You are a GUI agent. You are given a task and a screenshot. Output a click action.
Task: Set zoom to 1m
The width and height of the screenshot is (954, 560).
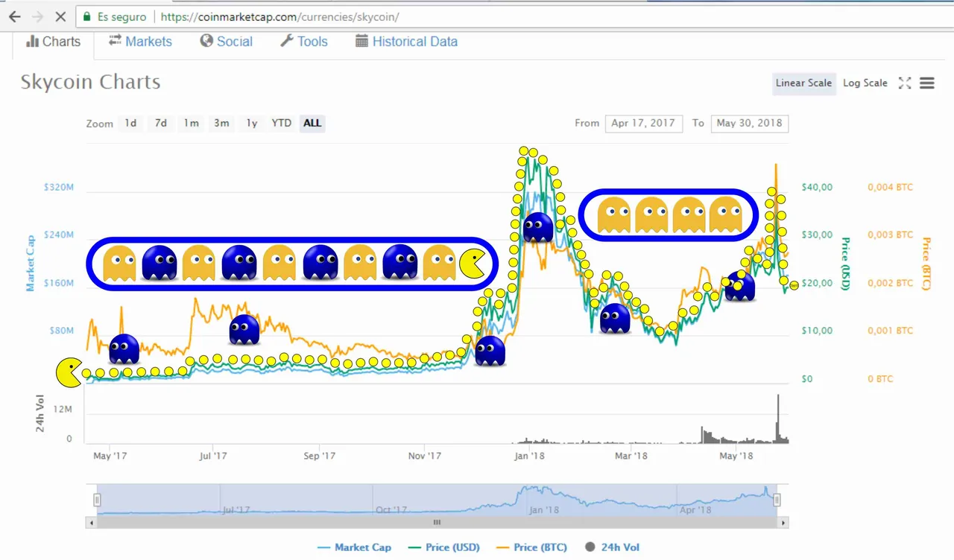(192, 123)
